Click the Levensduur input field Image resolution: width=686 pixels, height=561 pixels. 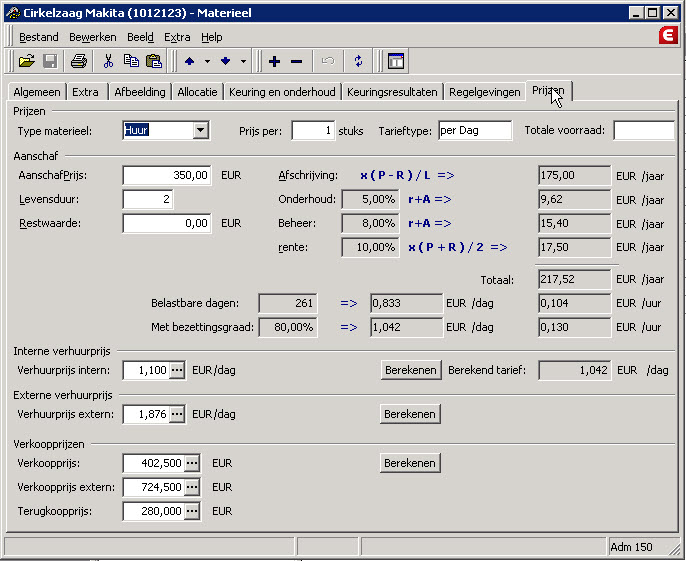[148, 199]
